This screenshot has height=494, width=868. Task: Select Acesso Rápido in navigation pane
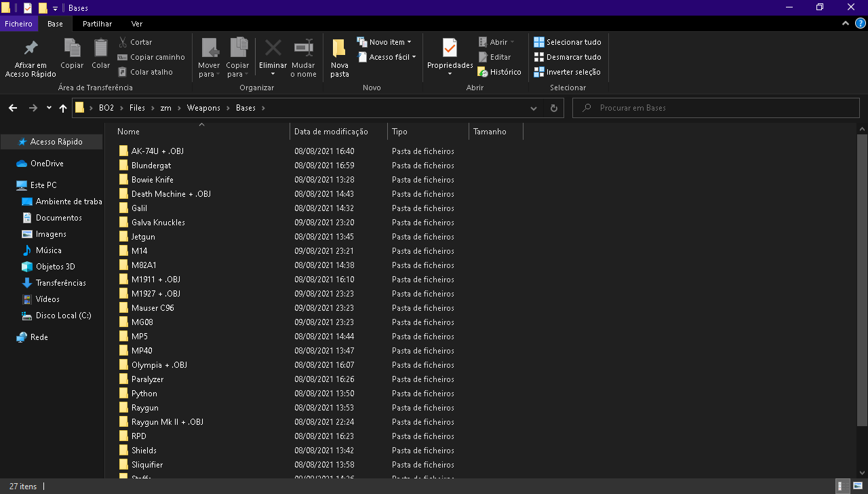point(52,142)
